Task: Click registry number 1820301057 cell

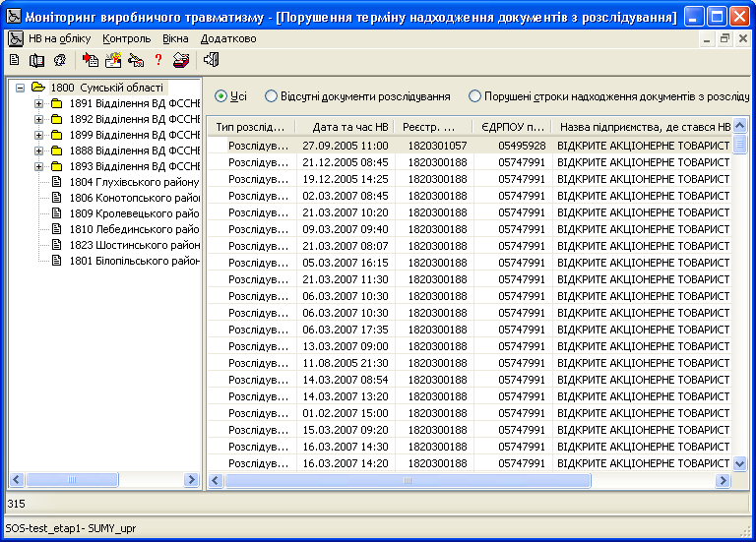Action: pos(437,146)
